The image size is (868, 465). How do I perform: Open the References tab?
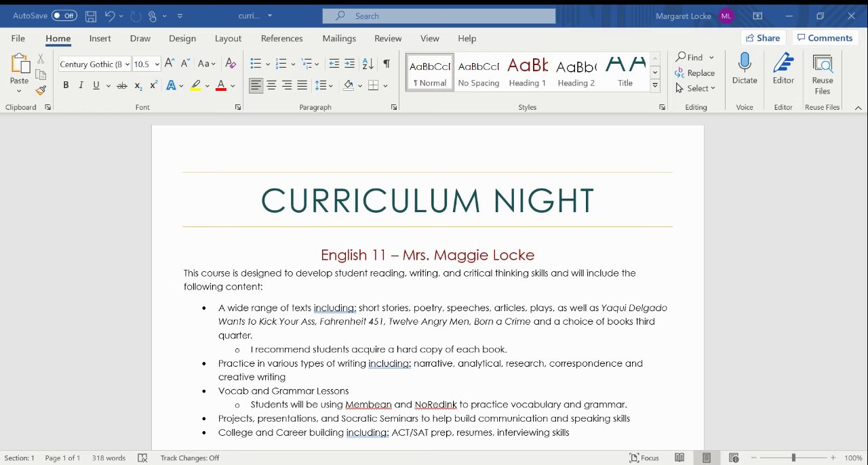pyautogui.click(x=282, y=39)
